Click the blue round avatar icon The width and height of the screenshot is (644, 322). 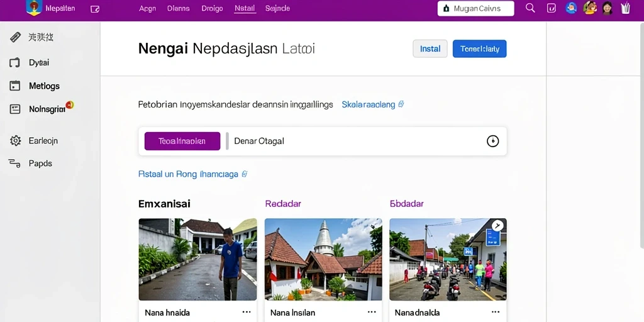coord(571,8)
